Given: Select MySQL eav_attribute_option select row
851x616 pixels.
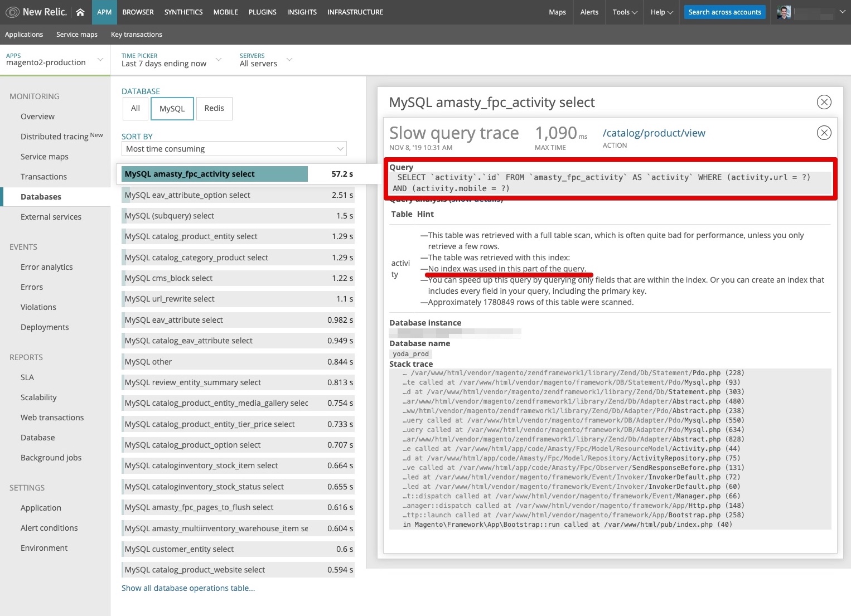Looking at the screenshot, I should coord(238,195).
